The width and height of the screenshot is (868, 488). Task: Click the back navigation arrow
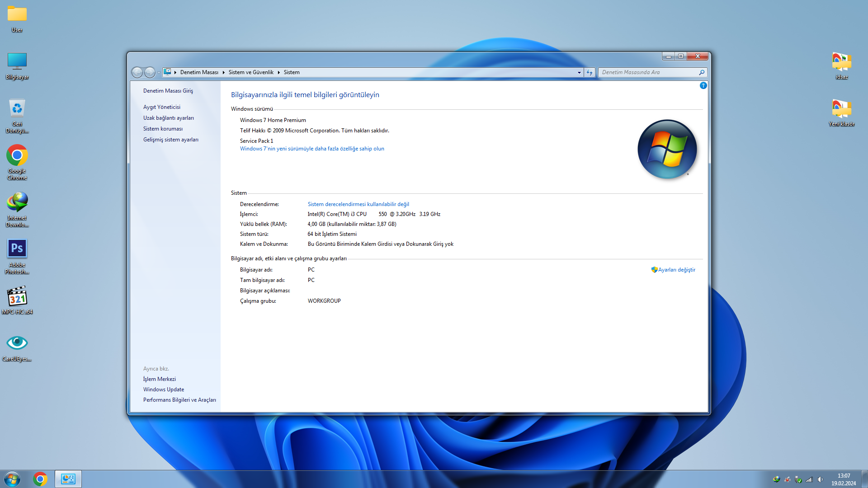[137, 72]
